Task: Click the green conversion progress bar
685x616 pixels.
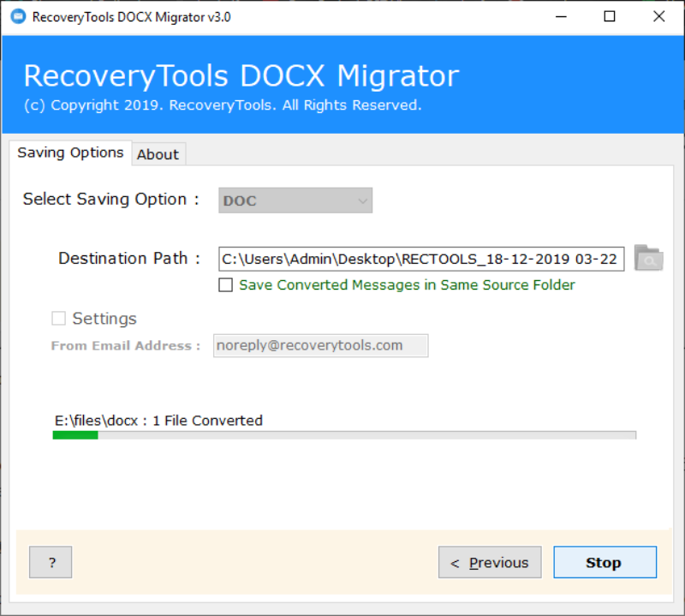Action: tap(344, 435)
